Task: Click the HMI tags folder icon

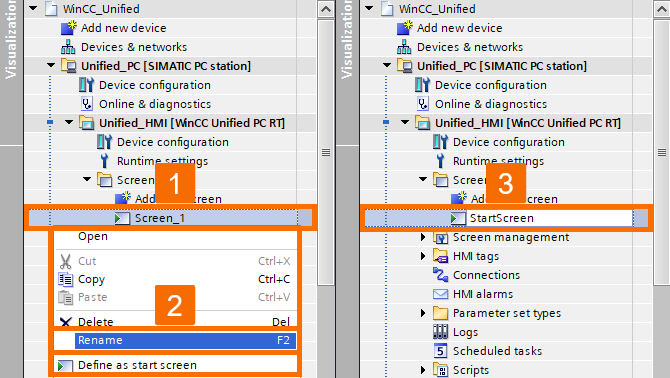Action: tap(441, 256)
